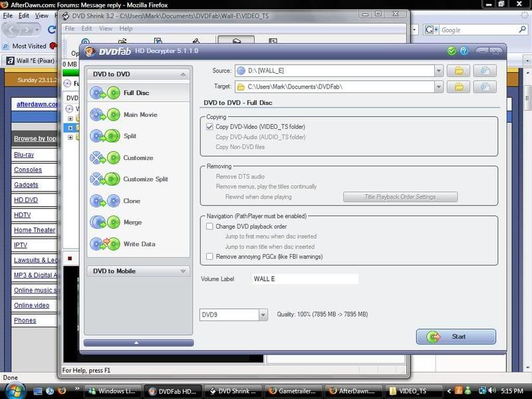Enable Change DVD playback order
The width and height of the screenshot is (532, 399).
click(x=209, y=226)
